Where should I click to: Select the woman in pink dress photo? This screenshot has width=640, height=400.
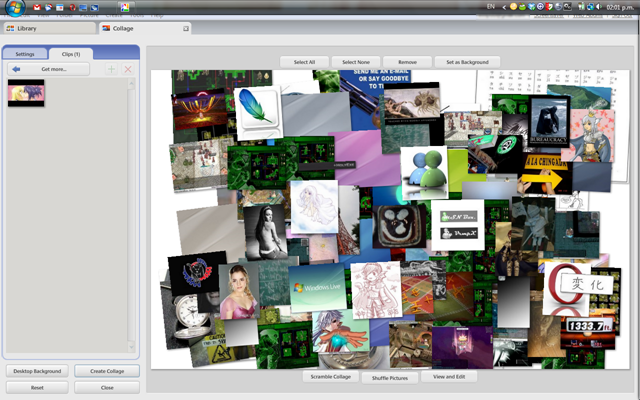[239, 291]
